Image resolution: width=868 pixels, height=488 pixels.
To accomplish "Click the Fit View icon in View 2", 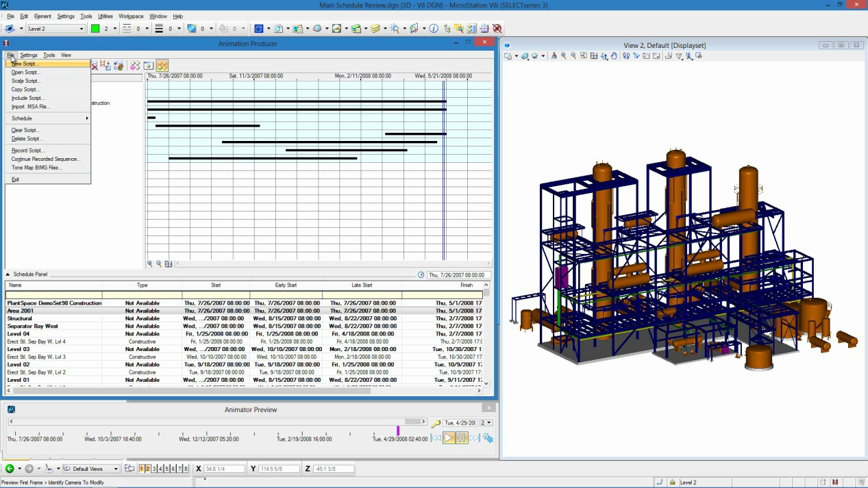I will click(594, 56).
